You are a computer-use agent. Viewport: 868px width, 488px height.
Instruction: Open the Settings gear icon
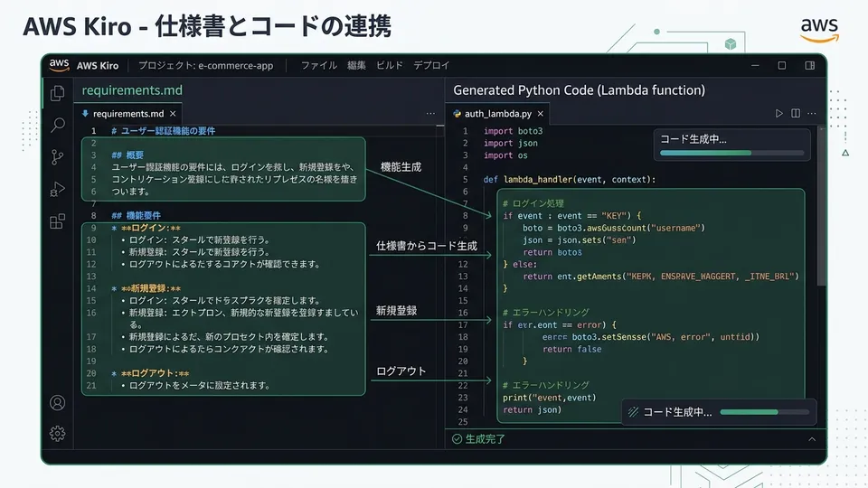pos(58,433)
